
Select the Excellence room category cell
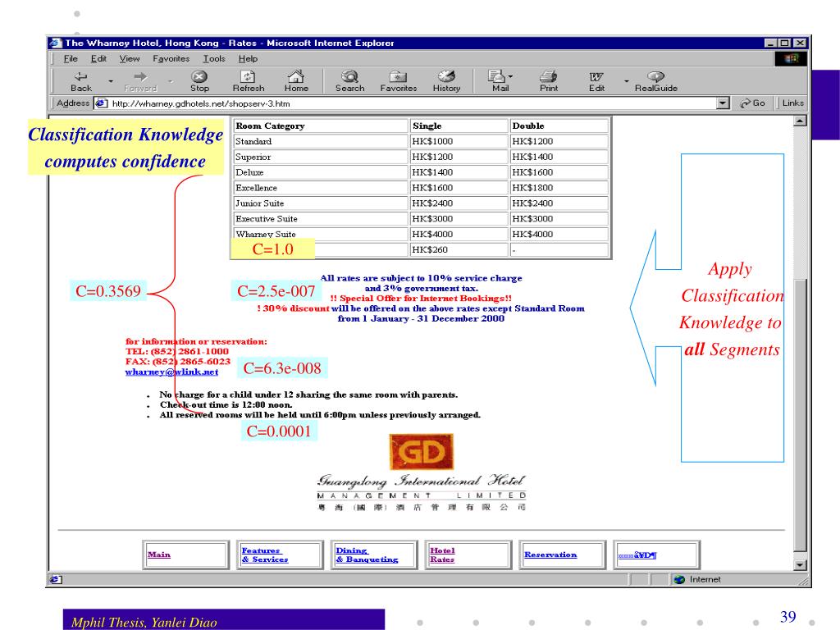click(321, 188)
